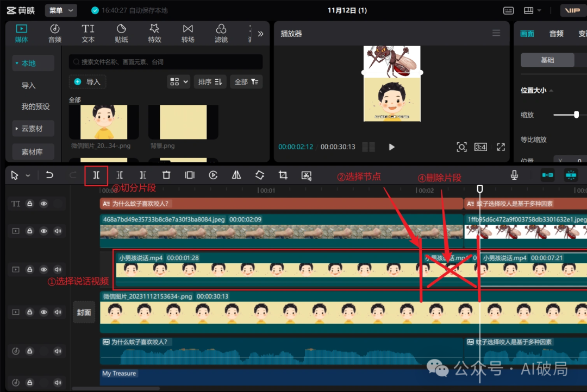This screenshot has width=587, height=392.
Task: Play the preview video
Action: (x=391, y=147)
